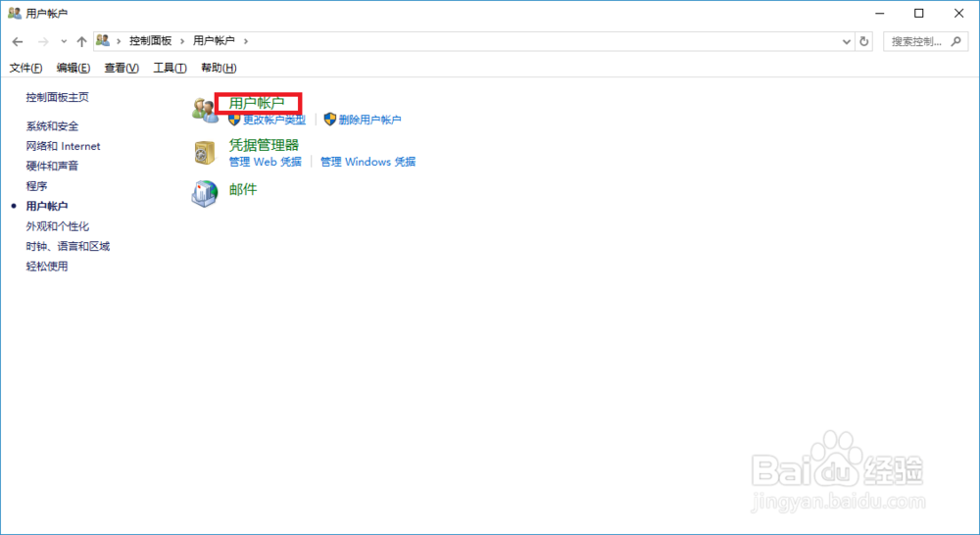
Task: Close the 用户帐户 window
Action: [x=958, y=13]
